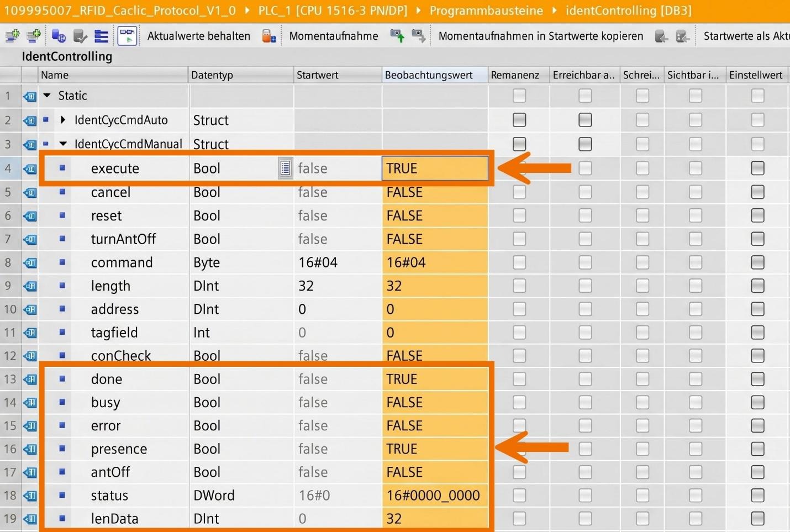790x532 pixels.
Task: Click the status value 16#0000_0000
Action: 433,496
